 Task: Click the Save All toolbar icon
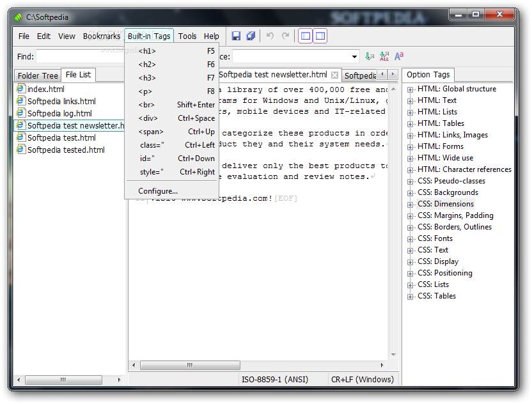coord(251,36)
